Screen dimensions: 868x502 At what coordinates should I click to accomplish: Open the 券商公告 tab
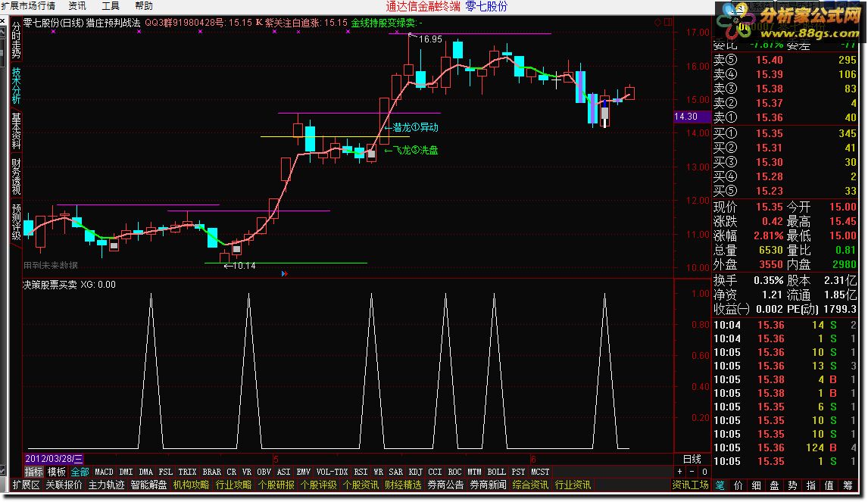445,485
